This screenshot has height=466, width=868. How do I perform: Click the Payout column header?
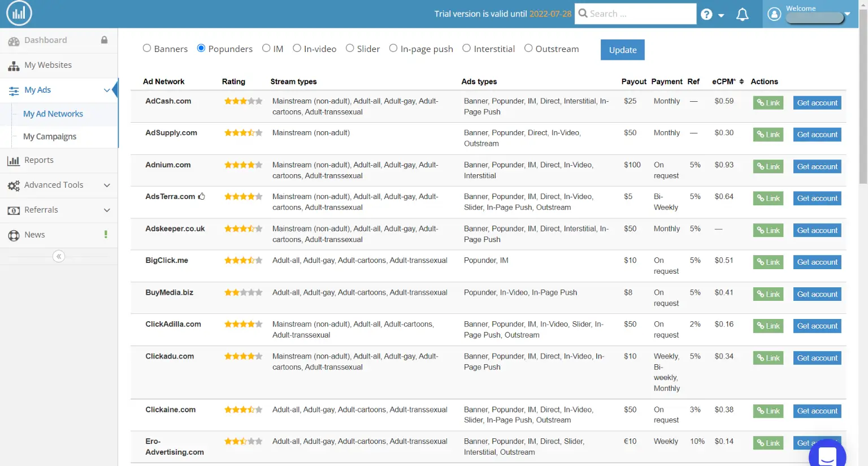point(634,81)
